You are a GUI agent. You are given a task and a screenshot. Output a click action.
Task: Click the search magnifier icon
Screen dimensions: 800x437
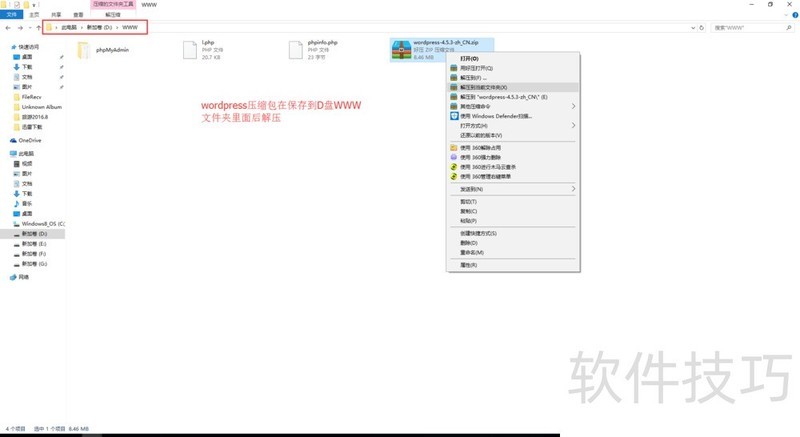tap(789, 28)
